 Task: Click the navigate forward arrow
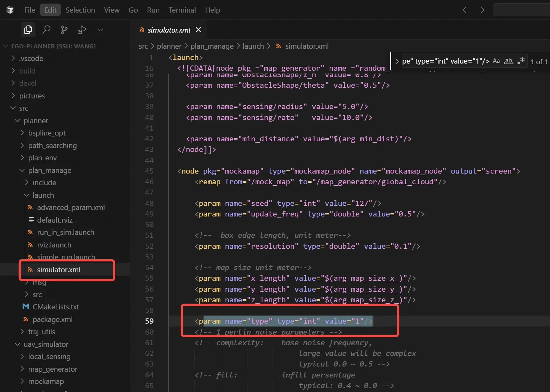[481, 10]
